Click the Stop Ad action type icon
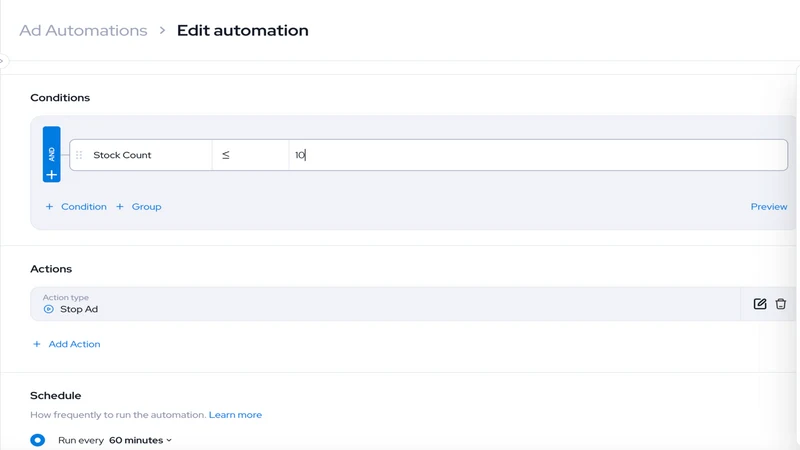The height and width of the screenshot is (450, 800). pos(48,309)
